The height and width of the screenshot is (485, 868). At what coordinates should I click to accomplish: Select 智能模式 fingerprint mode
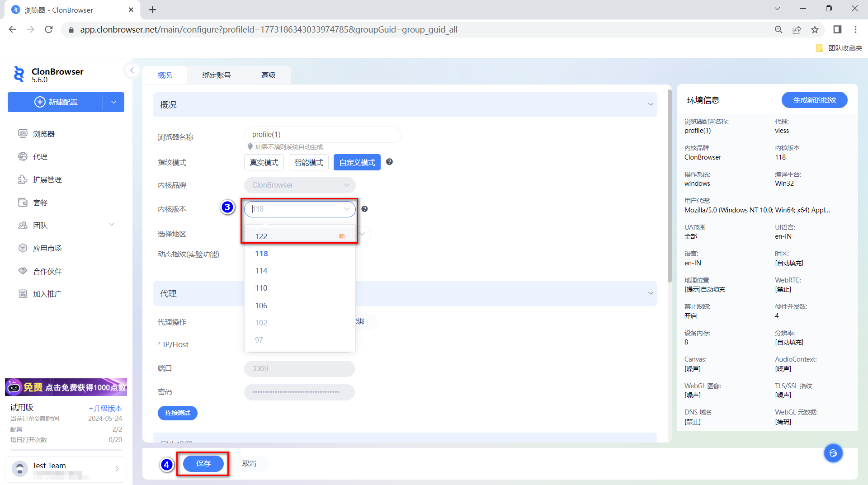click(x=308, y=162)
